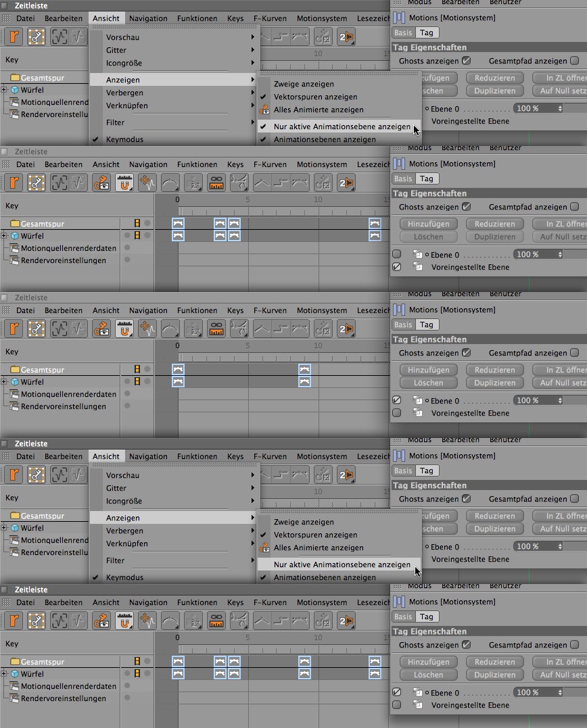
Task: Click Motions tag icon in first panel attributes
Action: coord(399,18)
